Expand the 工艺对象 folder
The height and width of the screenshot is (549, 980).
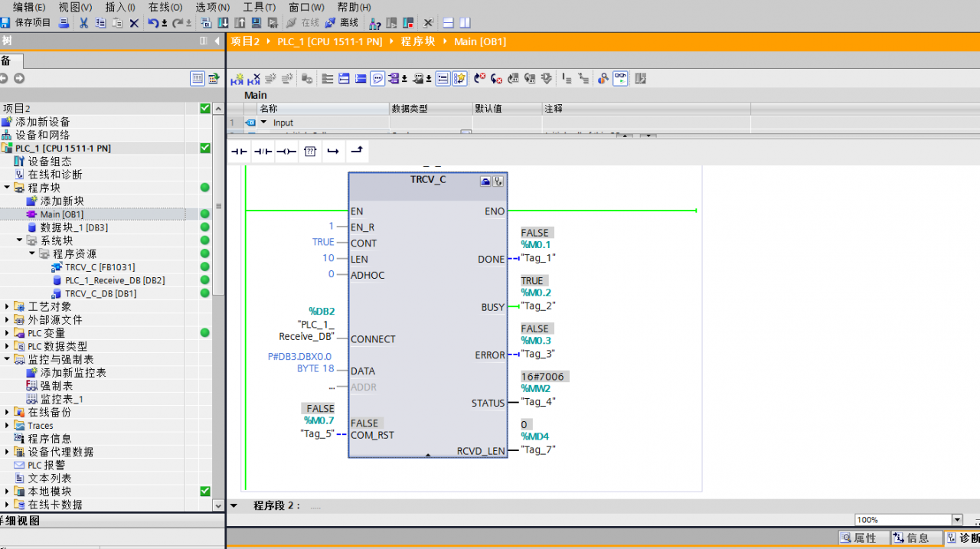tap(8, 306)
